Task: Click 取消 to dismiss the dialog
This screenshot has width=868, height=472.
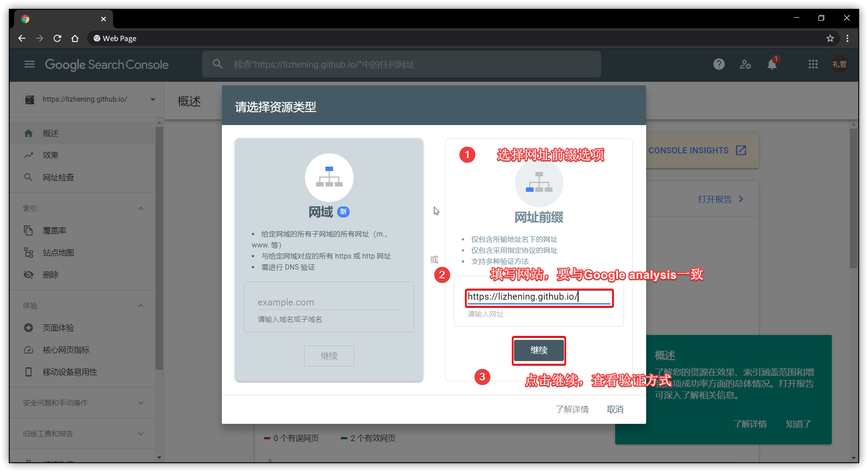Action: [x=615, y=409]
